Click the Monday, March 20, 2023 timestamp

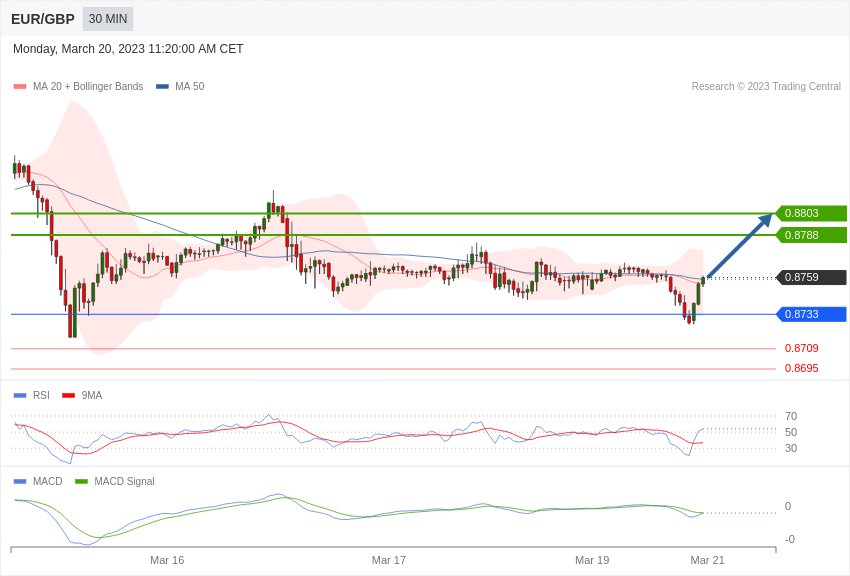[128, 49]
